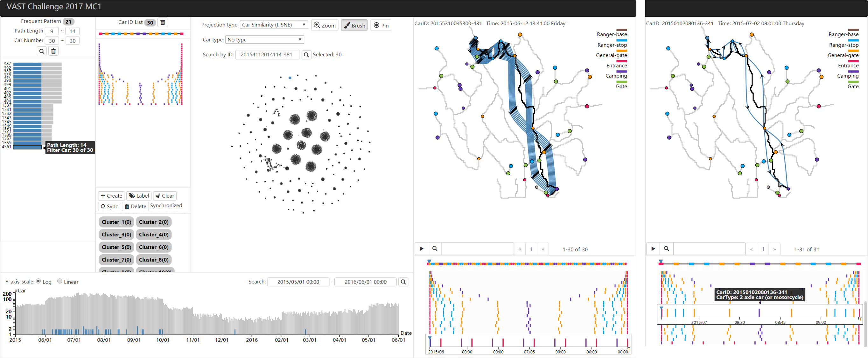This screenshot has height=358, width=868.
Task: Activate the Zoom tool
Action: pos(325,25)
